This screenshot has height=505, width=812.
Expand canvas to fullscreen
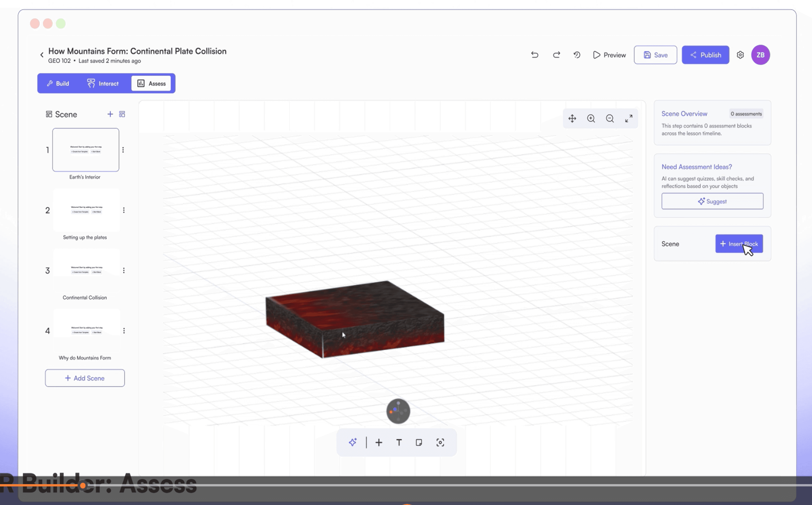coord(629,118)
